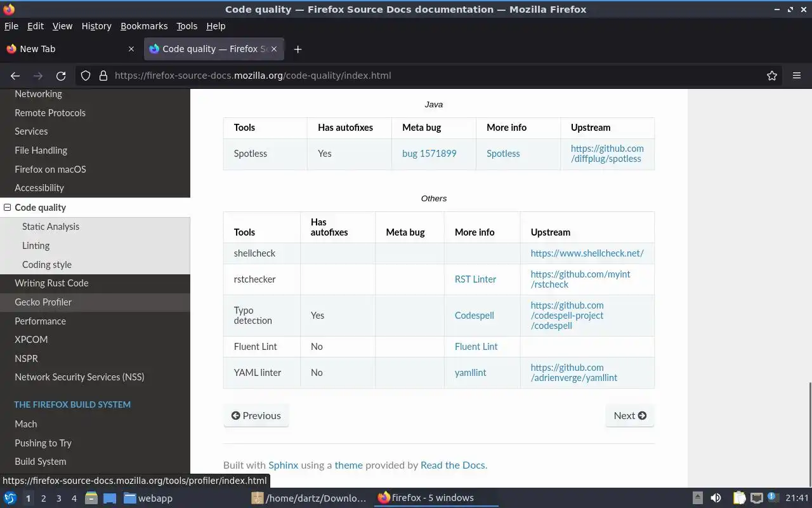Open Networking in sidebar
Screen dimensions: 812x508
point(95,94)
